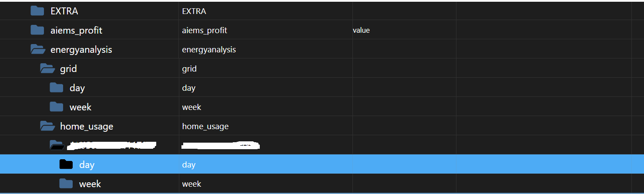Click second-column "energyanalysis" cell text
644x195 pixels.
(209, 50)
